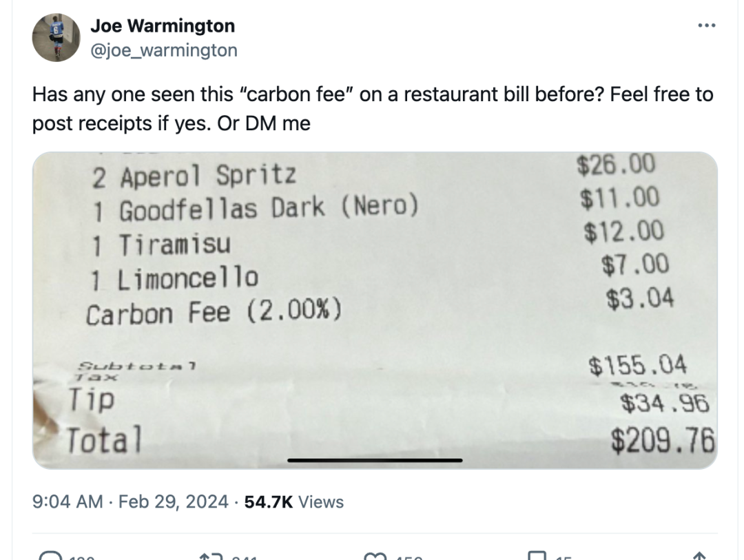Click the black home indicator bar in the photo
Image resolution: width=744 pixels, height=560 pixels.
click(375, 460)
